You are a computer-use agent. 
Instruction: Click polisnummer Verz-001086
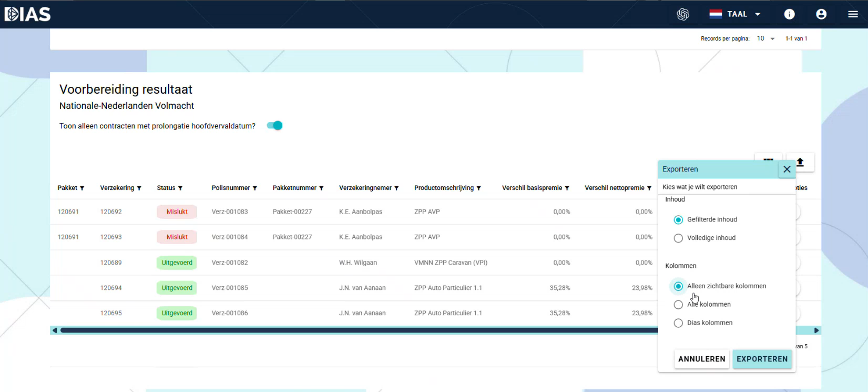[230, 313]
